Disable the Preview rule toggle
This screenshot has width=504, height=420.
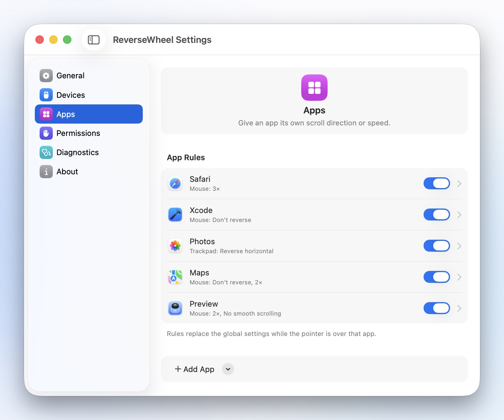tap(437, 308)
